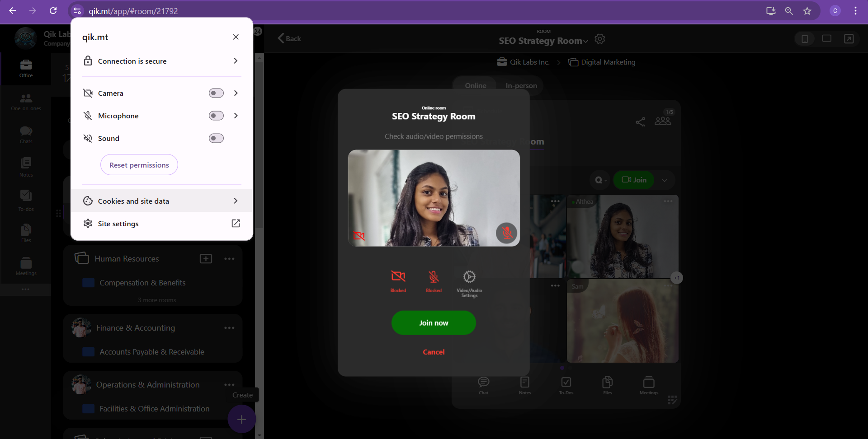Enable the Camera permission toggle

point(216,93)
